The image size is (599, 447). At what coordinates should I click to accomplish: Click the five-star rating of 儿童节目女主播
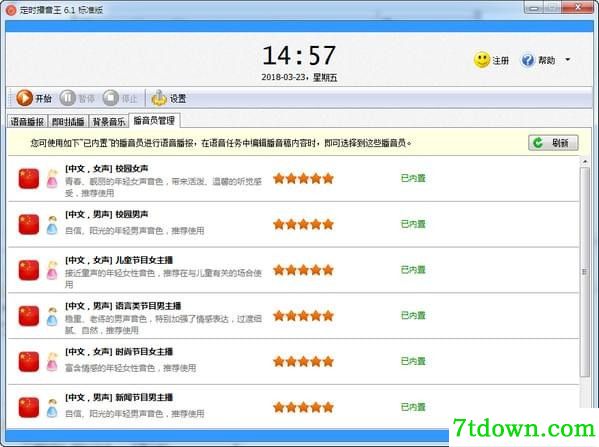point(303,270)
